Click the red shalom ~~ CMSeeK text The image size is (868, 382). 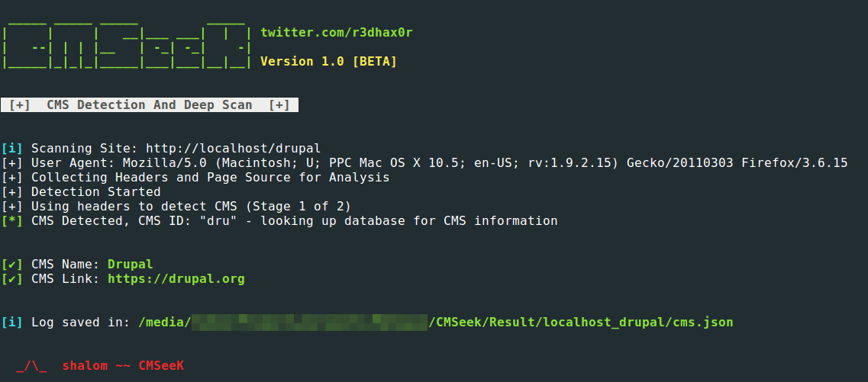[x=122, y=366]
